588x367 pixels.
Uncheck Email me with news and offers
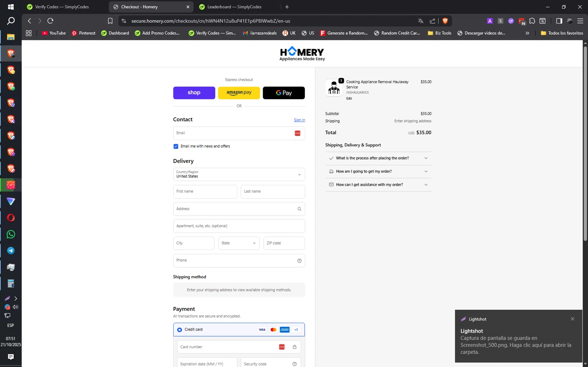[x=176, y=146]
